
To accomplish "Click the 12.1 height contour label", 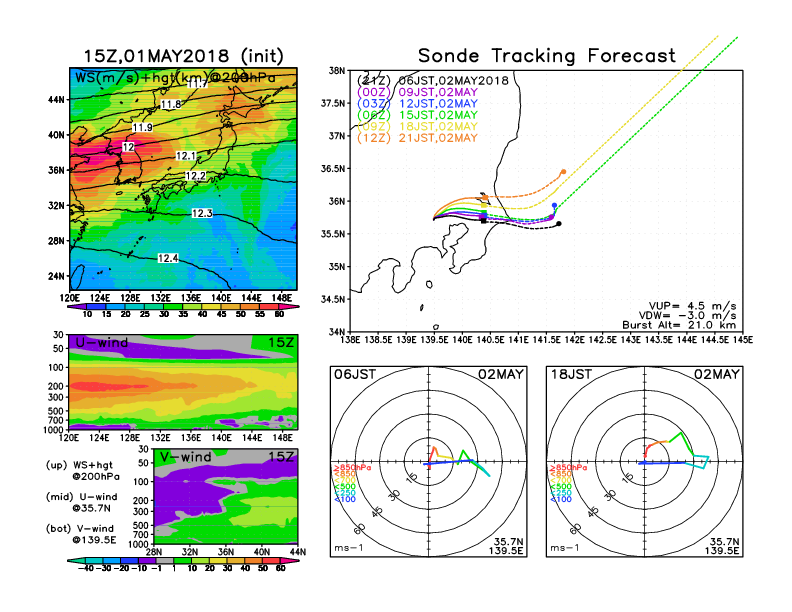I will click(x=186, y=156).
